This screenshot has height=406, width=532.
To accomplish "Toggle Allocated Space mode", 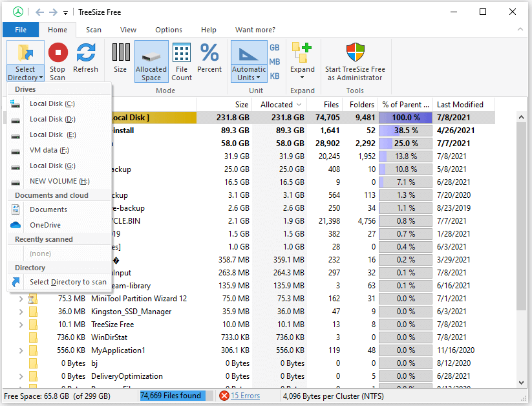I will point(151,61).
